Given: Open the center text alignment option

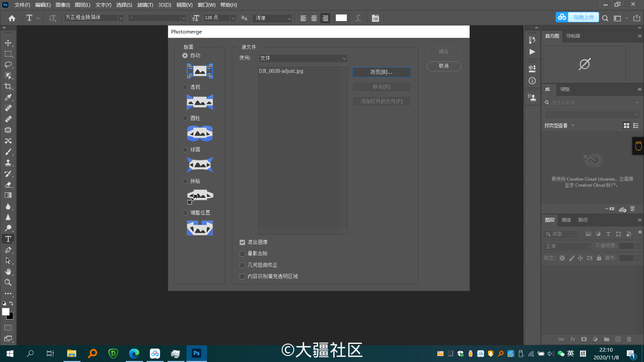Looking at the screenshot, I should [314, 18].
